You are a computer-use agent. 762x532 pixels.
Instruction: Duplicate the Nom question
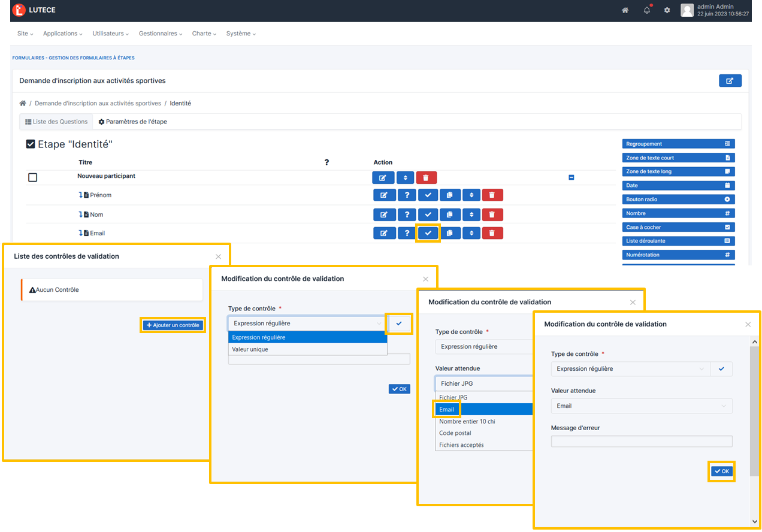tap(449, 214)
